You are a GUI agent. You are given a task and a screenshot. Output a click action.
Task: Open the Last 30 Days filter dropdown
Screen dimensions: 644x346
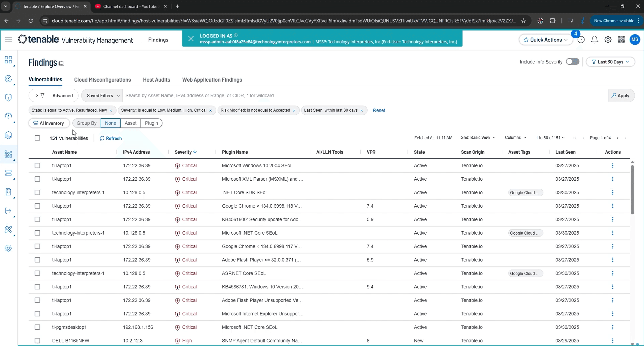(x=610, y=62)
